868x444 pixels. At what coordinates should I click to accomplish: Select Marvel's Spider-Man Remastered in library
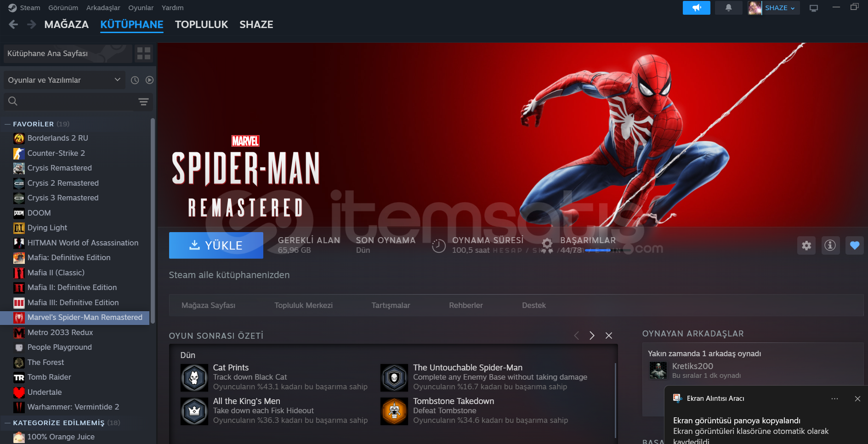coord(75,318)
